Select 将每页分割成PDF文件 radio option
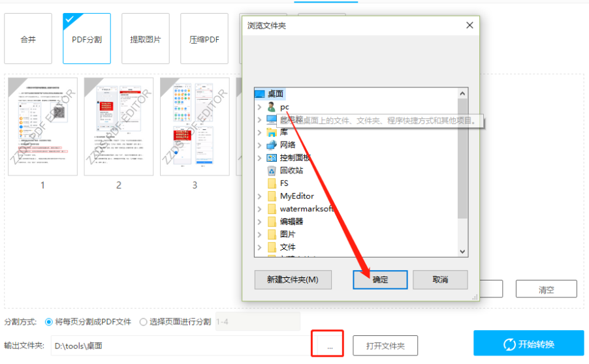This screenshot has width=589, height=364. (48, 322)
